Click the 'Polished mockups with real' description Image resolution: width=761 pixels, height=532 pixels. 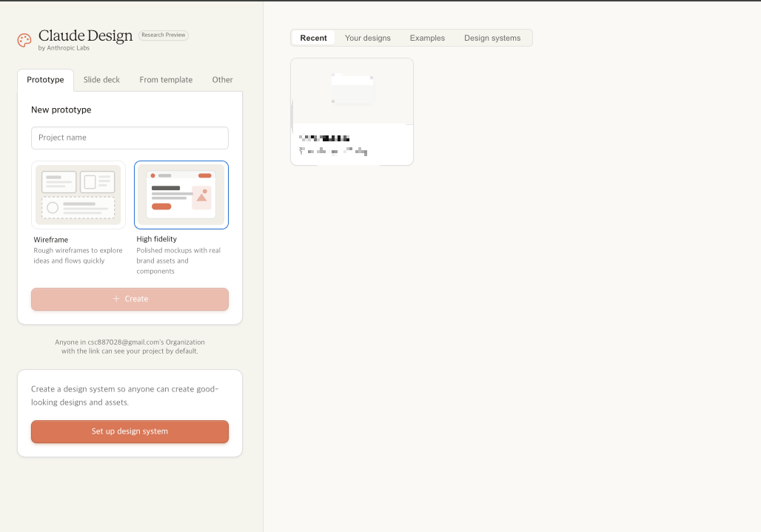click(x=178, y=260)
